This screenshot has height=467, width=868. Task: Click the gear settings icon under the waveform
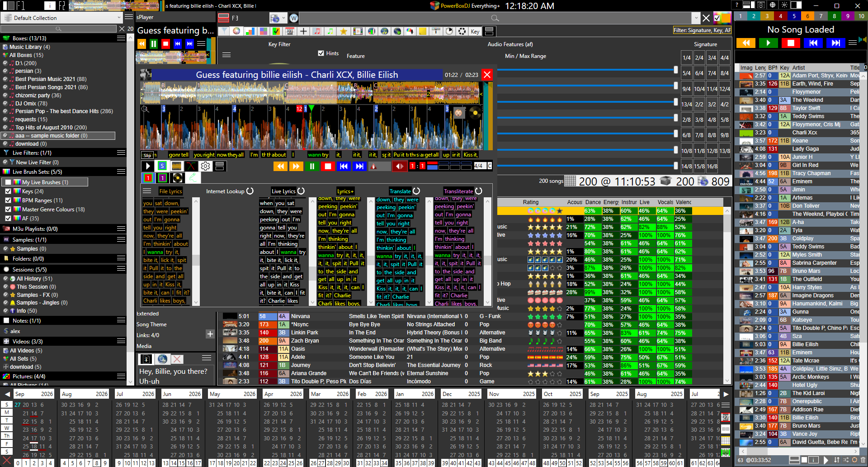(x=205, y=166)
